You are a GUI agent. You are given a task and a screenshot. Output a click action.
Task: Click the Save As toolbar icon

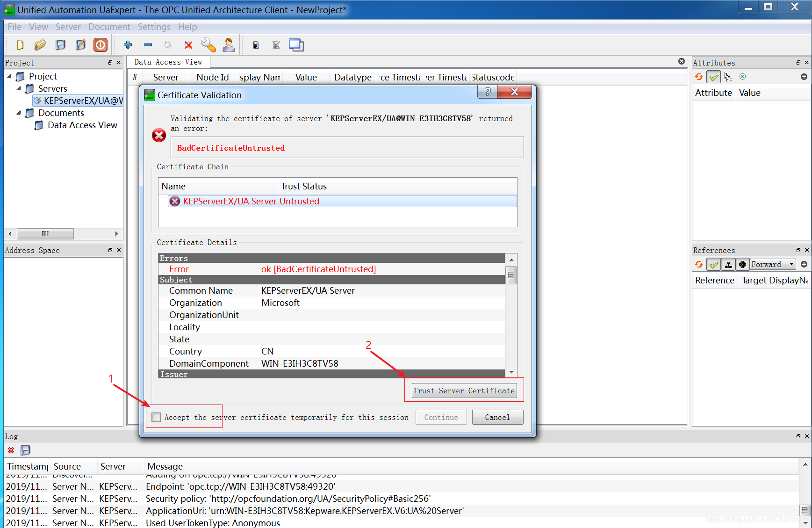[x=80, y=45]
